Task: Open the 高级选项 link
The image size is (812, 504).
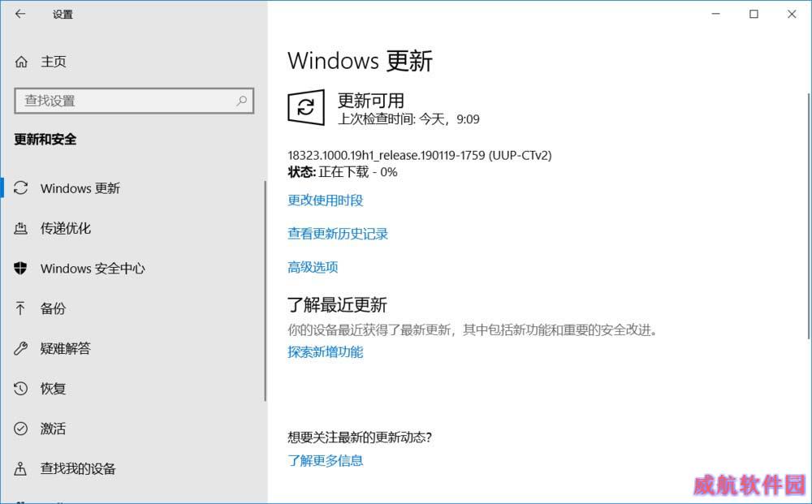Action: [x=313, y=267]
